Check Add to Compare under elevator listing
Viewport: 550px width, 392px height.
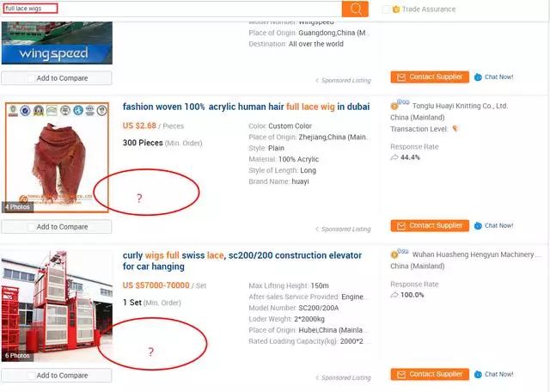(31, 376)
